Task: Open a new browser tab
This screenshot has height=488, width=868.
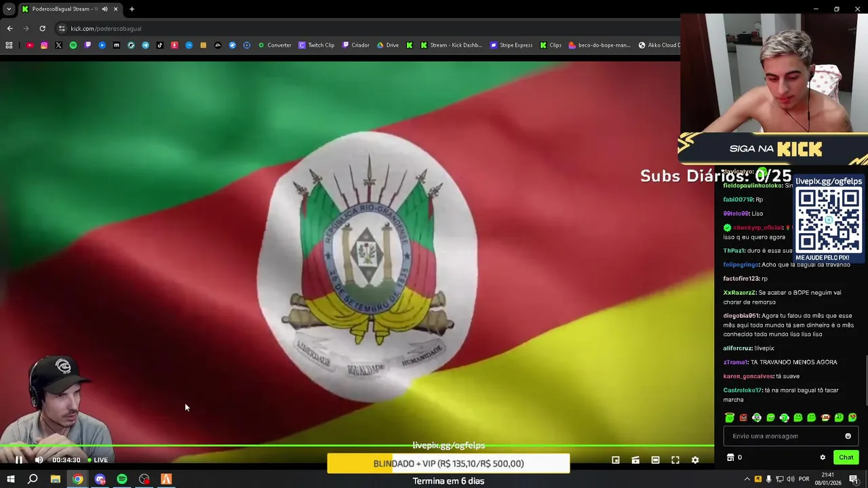Action: click(132, 9)
